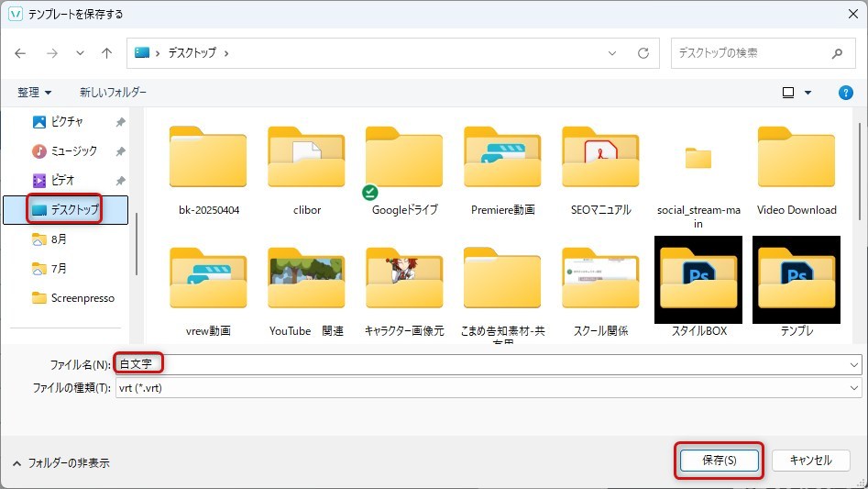Click the pin icon beside ミュージック
Image resolution: width=868 pixels, height=489 pixels.
(120, 151)
